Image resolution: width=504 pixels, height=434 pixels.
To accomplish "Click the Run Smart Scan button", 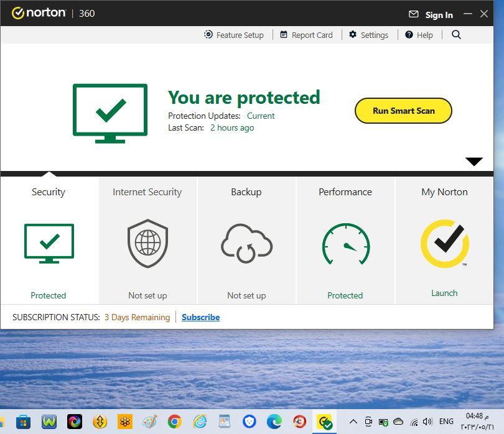I will tap(403, 111).
